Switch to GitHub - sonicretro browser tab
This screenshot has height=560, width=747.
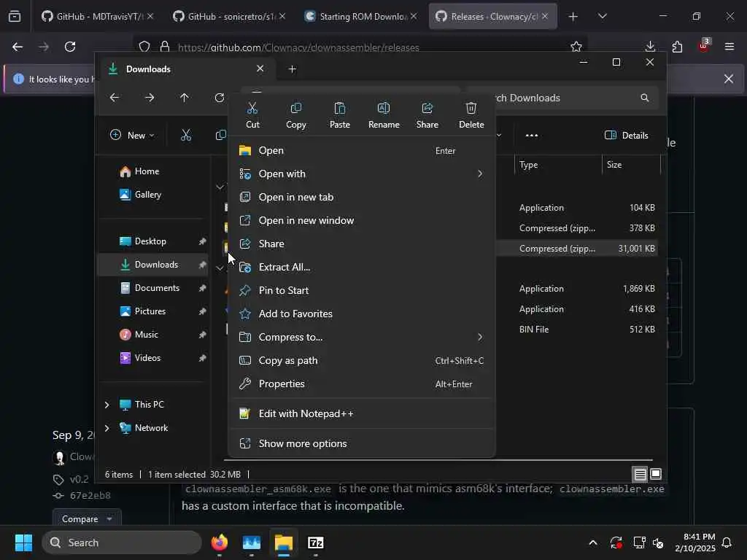coord(229,16)
